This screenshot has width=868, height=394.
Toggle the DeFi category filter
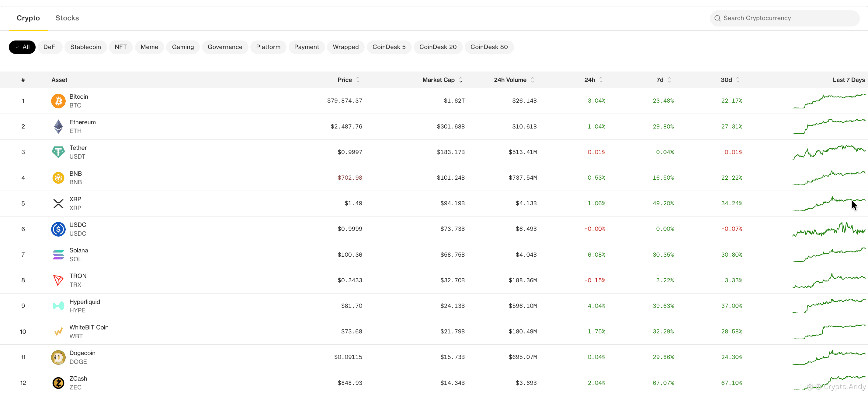click(50, 47)
